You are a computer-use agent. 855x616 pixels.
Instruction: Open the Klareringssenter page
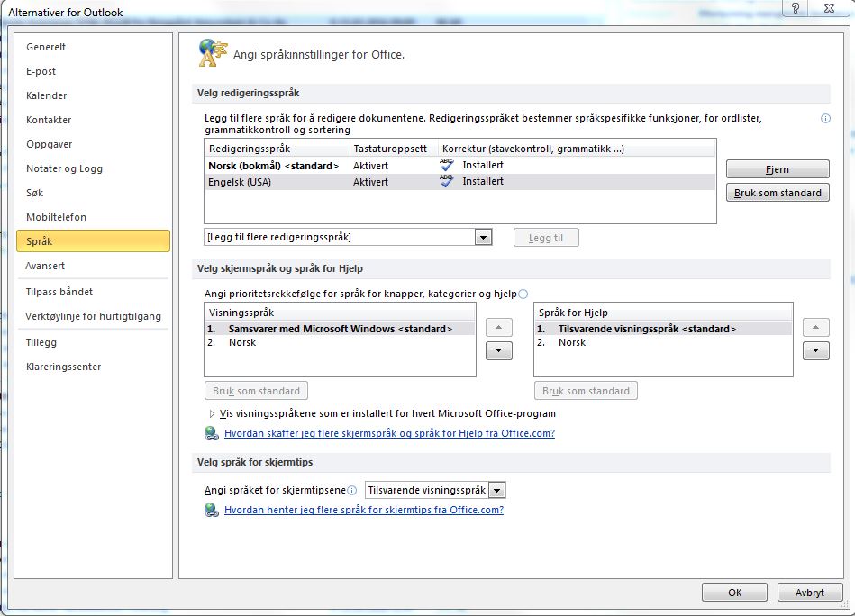pyautogui.click(x=93, y=367)
